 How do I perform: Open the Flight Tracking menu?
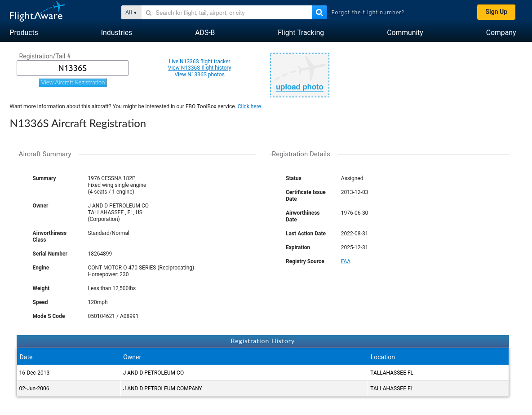pos(301,32)
